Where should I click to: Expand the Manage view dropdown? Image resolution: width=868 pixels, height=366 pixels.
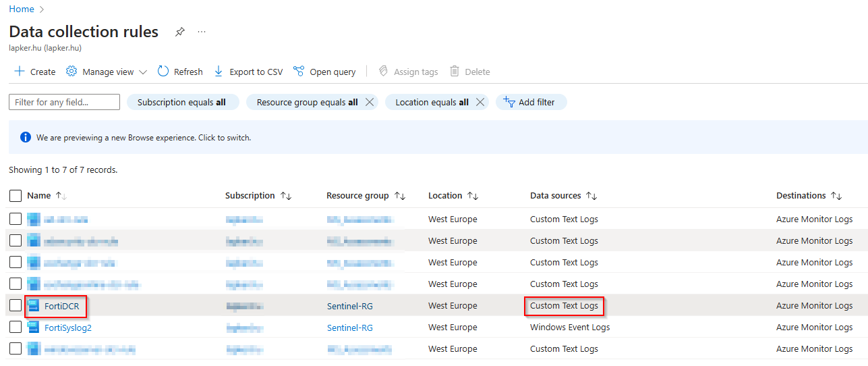pos(142,72)
